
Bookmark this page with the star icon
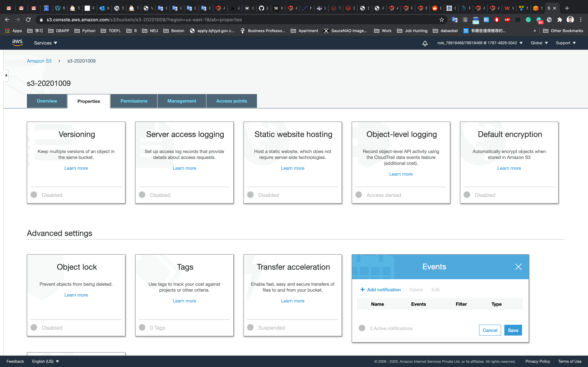(441, 20)
